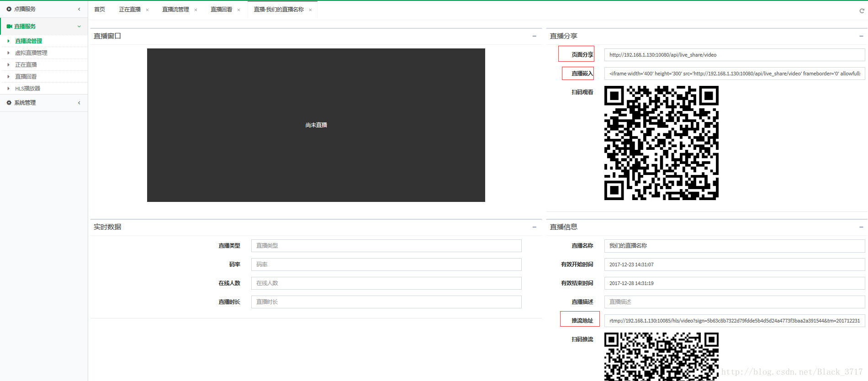Collapse the 实时数据 panel

[534, 227]
